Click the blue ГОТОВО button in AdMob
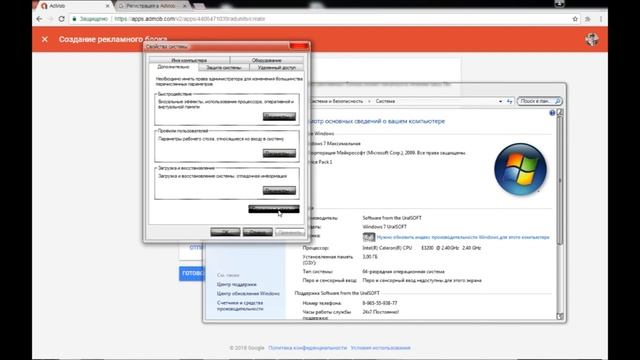The height and width of the screenshot is (360, 640). (192, 273)
